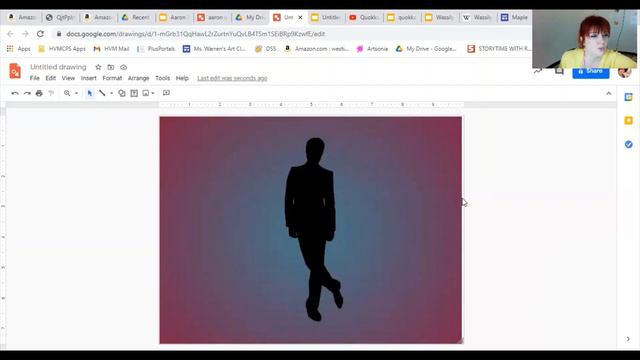This screenshot has height=360, width=640.
Task: Expand the Line tool dropdown arrow
Action: point(111,93)
